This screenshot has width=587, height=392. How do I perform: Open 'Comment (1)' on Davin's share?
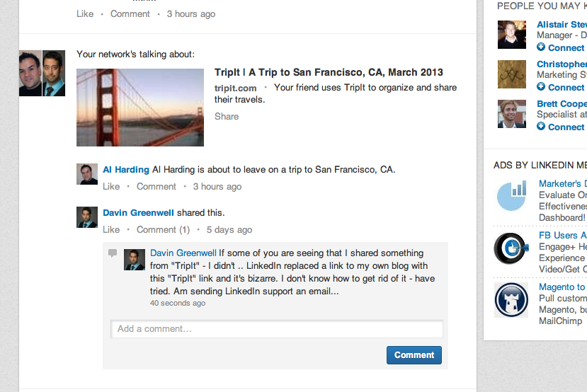pos(164,229)
